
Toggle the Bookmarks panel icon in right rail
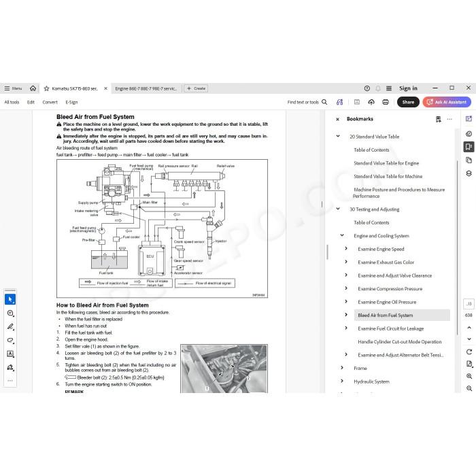tap(469, 147)
